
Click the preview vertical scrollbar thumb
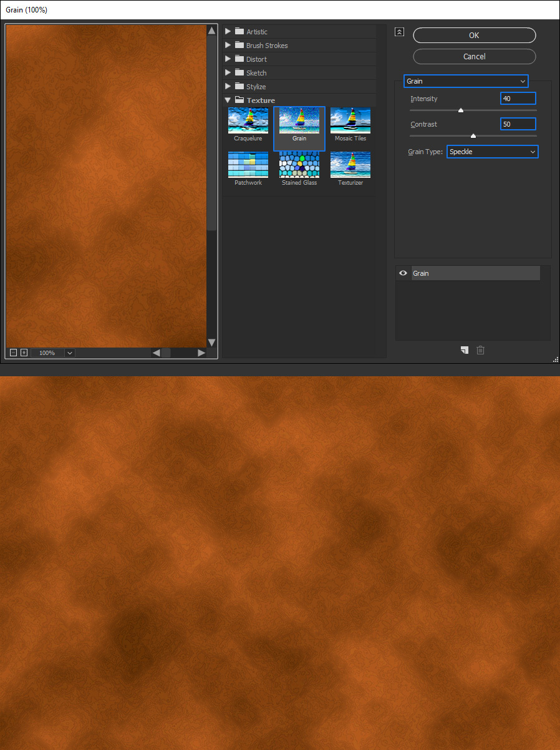(211, 134)
